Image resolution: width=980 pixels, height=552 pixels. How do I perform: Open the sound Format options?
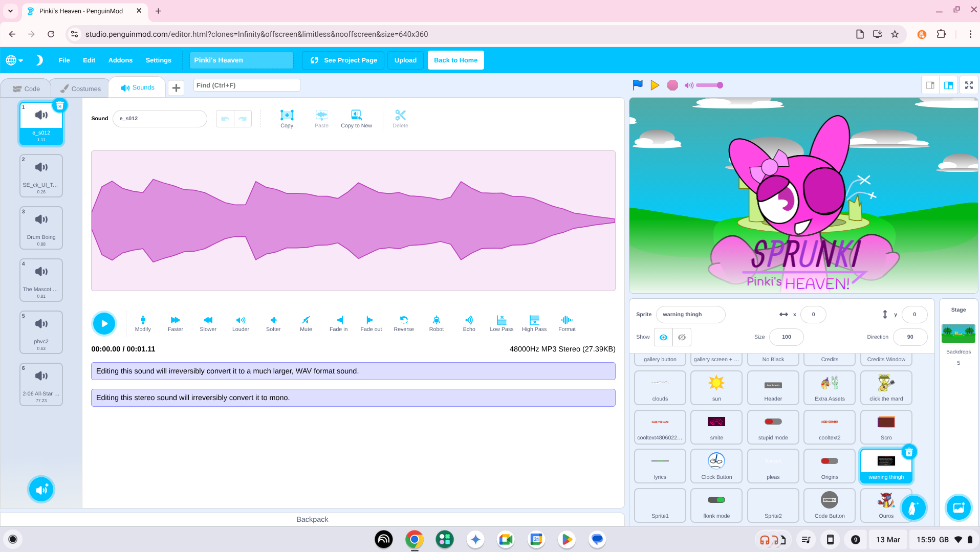[x=567, y=323]
